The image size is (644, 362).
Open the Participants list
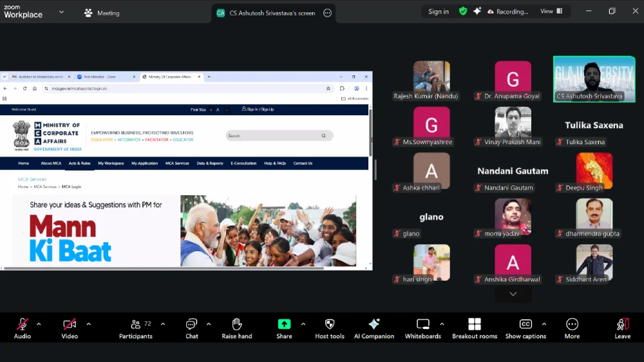pos(136,327)
